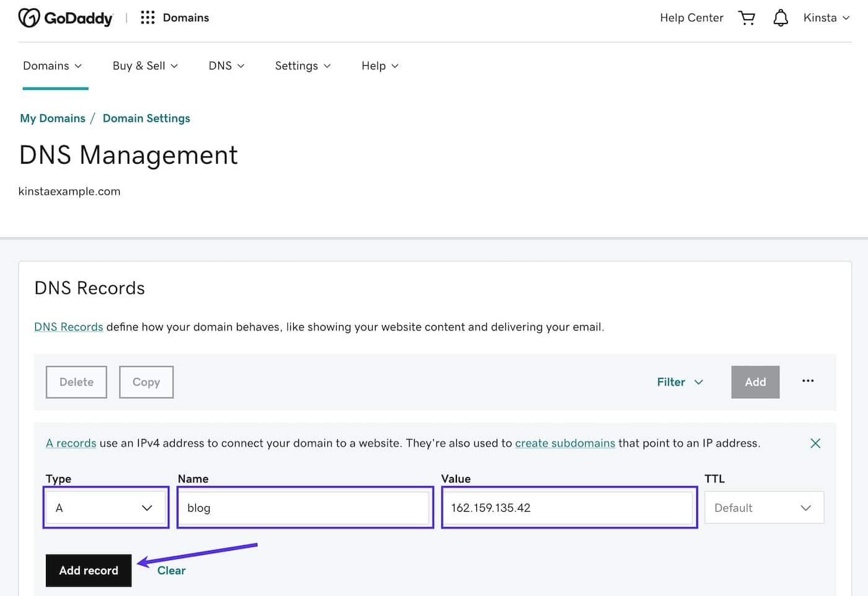
Task: Click the GoDaddy logo
Action: [65, 18]
